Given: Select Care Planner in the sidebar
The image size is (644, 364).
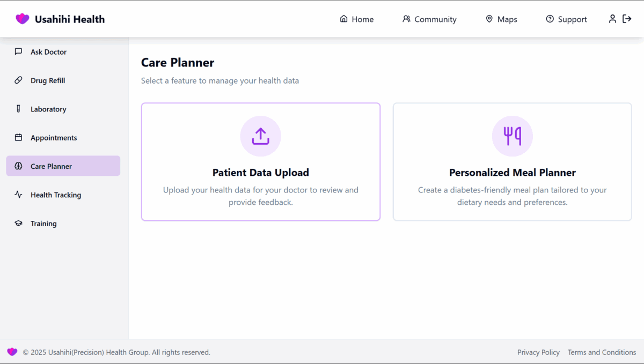Looking at the screenshot, I should pos(63,166).
